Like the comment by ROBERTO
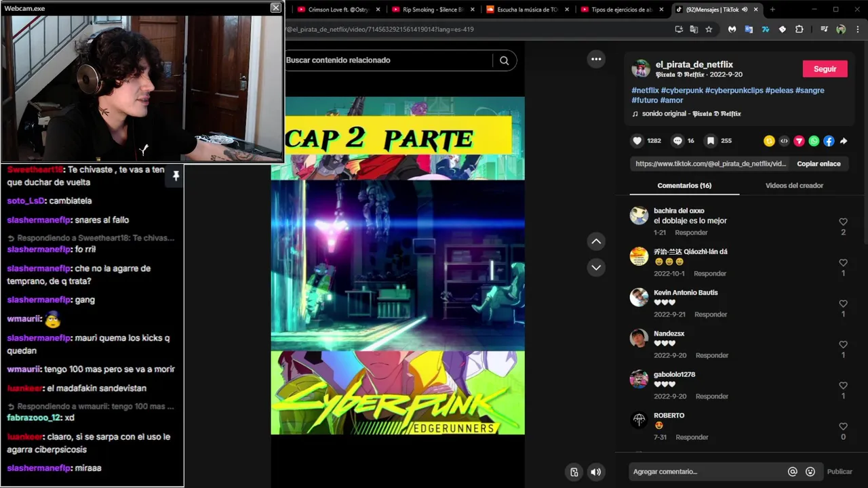The height and width of the screenshot is (488, 868). coord(843,426)
